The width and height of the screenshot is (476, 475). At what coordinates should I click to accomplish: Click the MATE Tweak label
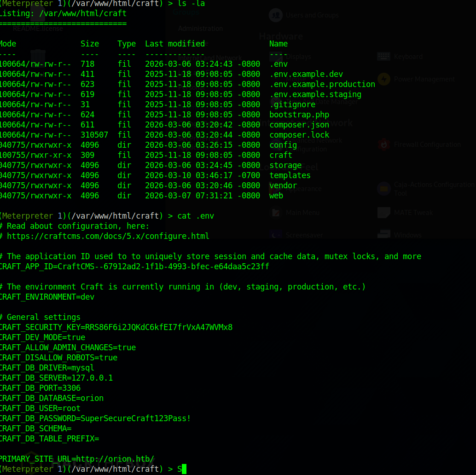[413, 213]
